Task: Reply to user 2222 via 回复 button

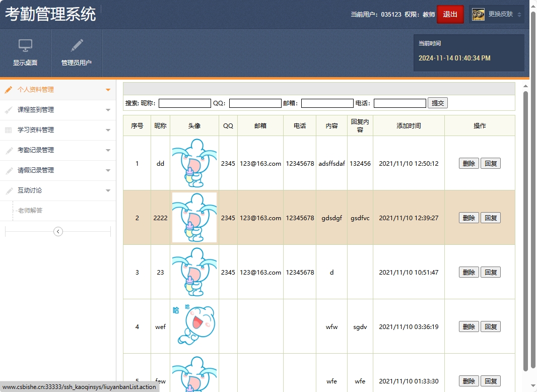Action: (x=491, y=218)
